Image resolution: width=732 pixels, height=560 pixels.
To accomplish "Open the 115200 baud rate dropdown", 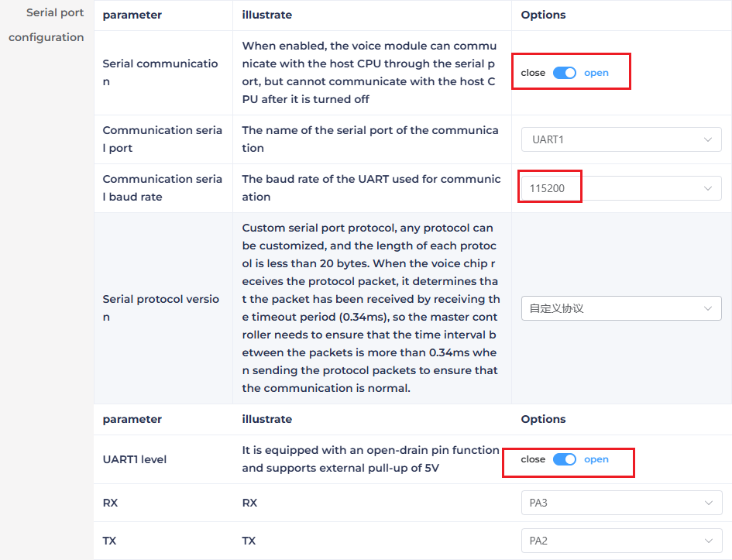I will pyautogui.click(x=621, y=188).
